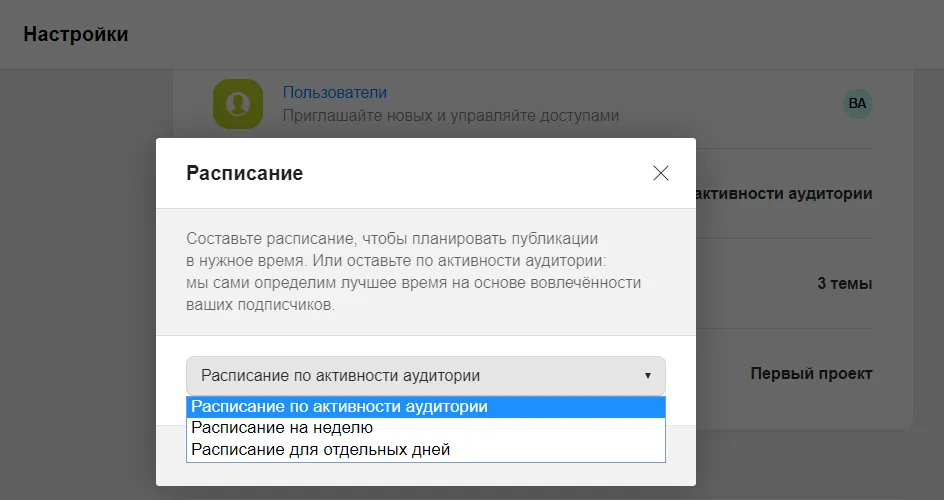This screenshot has width=944, height=500.
Task: Click the Составьте расписание description paragraph
Action: click(x=414, y=271)
